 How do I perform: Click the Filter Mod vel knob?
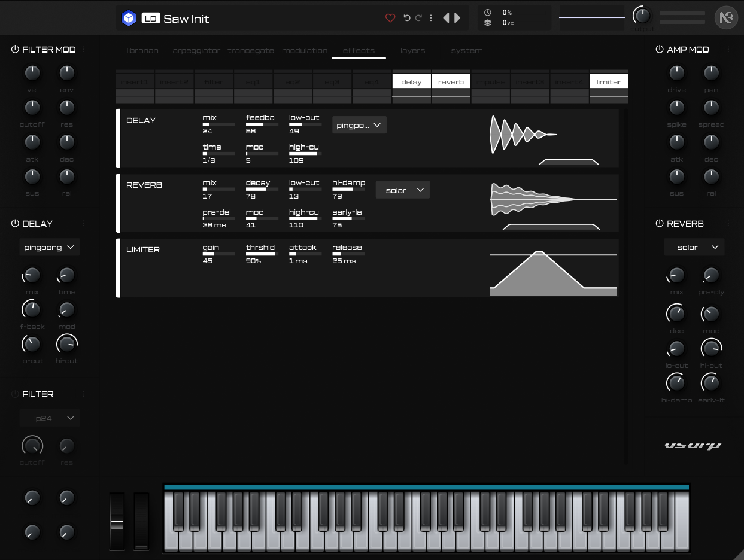[x=32, y=73]
